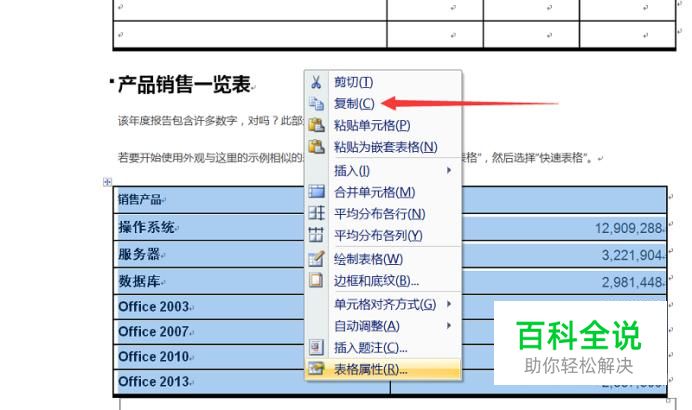Click the Office 2013 table cell
Screen dimensions: 692x410
click(154, 381)
